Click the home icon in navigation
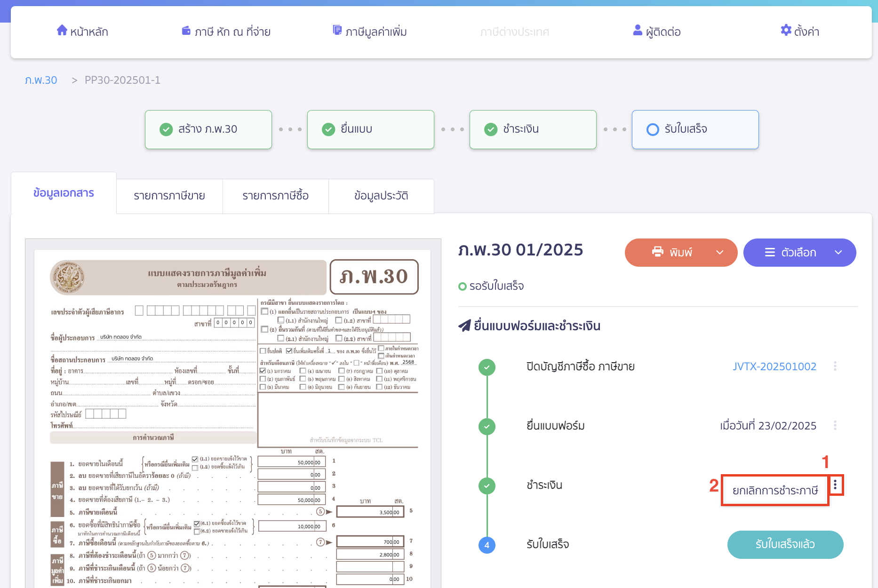878x588 pixels. point(62,31)
